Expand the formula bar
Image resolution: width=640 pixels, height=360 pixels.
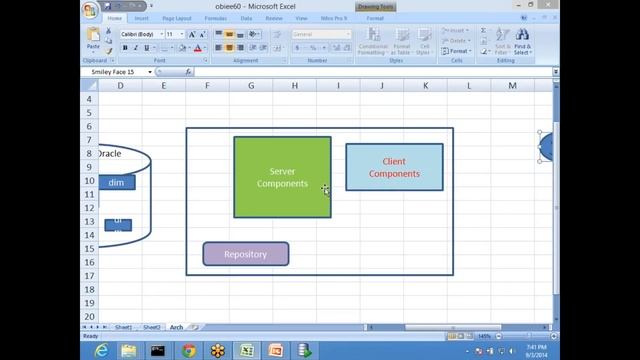(556, 72)
